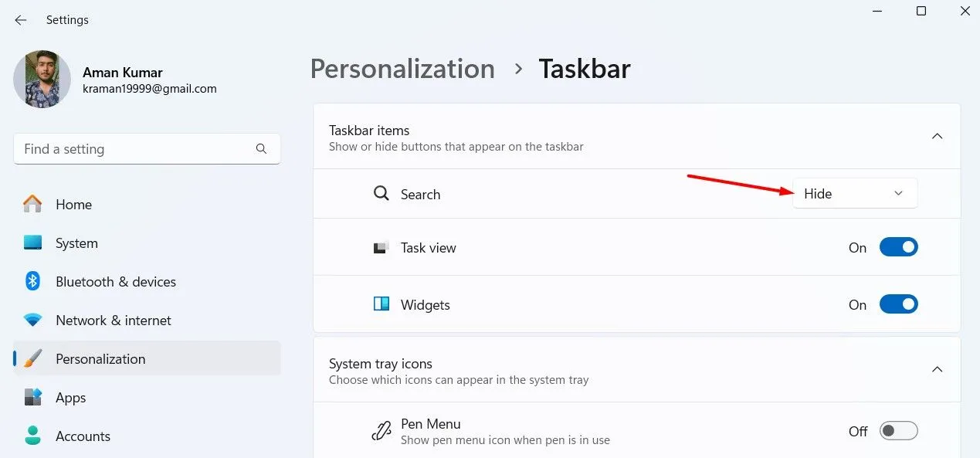Open the Apps settings page
The height and width of the screenshot is (458, 980).
(x=147, y=398)
